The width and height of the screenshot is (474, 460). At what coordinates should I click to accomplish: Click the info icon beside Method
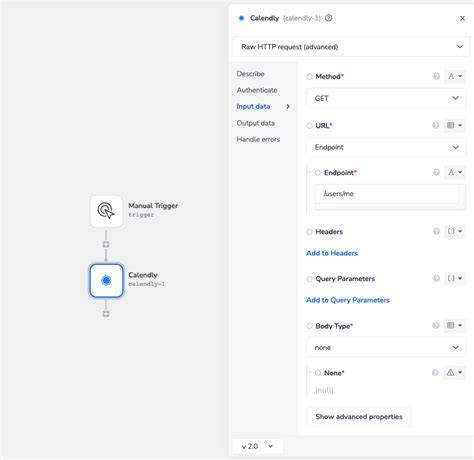(x=436, y=77)
